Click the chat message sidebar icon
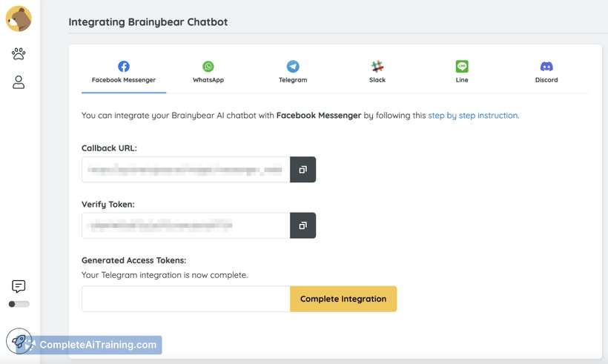This screenshot has width=608, height=364. coord(19,286)
